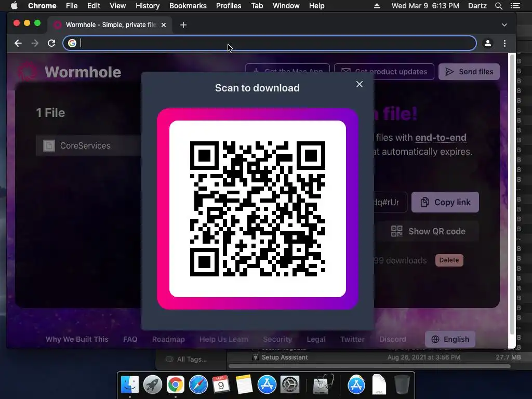Screen dimensions: 532x399
Task: Open the Discord footer link
Action: pos(393,339)
